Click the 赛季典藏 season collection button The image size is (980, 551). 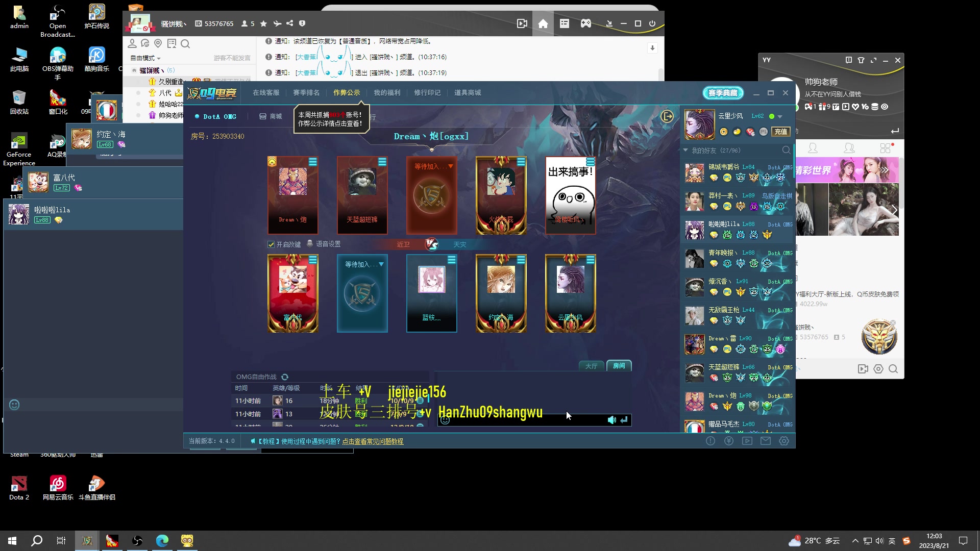[723, 93]
